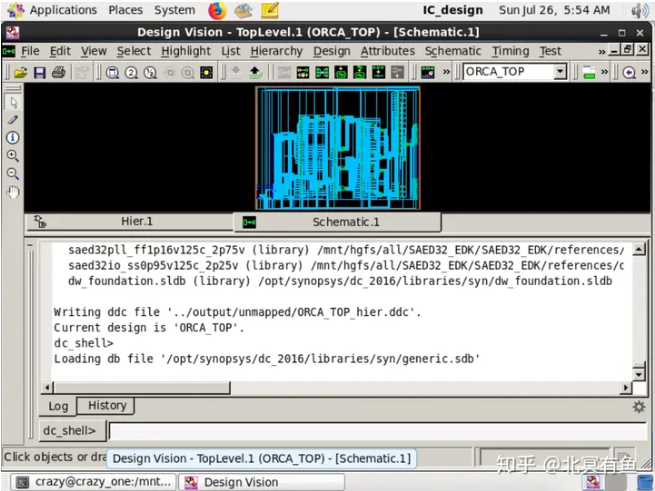Viewport: 655px width, 491px height.
Task: Open the List menu
Action: [231, 51]
